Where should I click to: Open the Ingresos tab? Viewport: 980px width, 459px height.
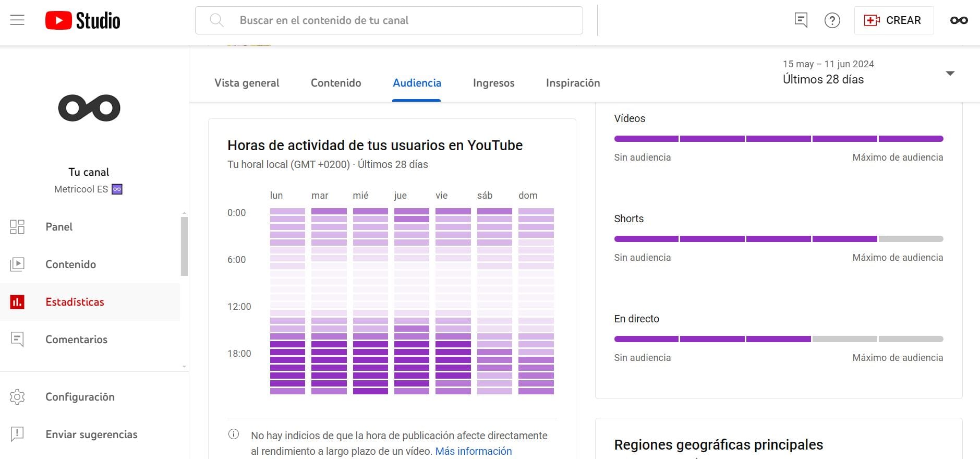click(493, 83)
